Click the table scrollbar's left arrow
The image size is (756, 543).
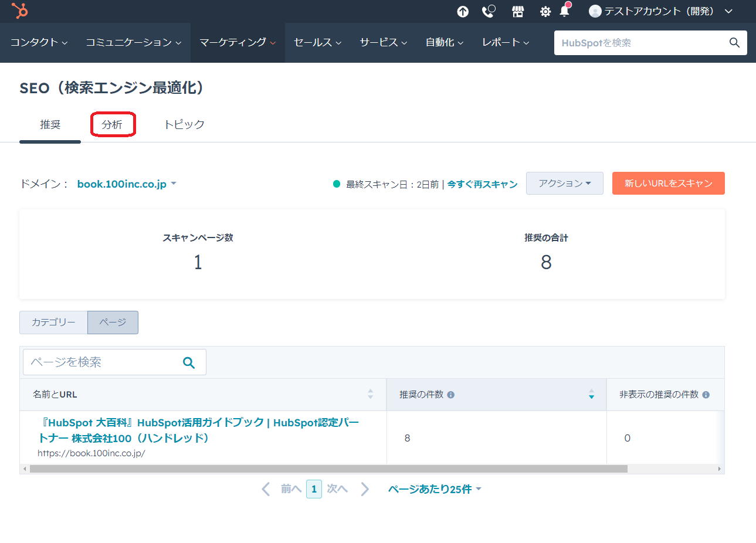pos(25,469)
